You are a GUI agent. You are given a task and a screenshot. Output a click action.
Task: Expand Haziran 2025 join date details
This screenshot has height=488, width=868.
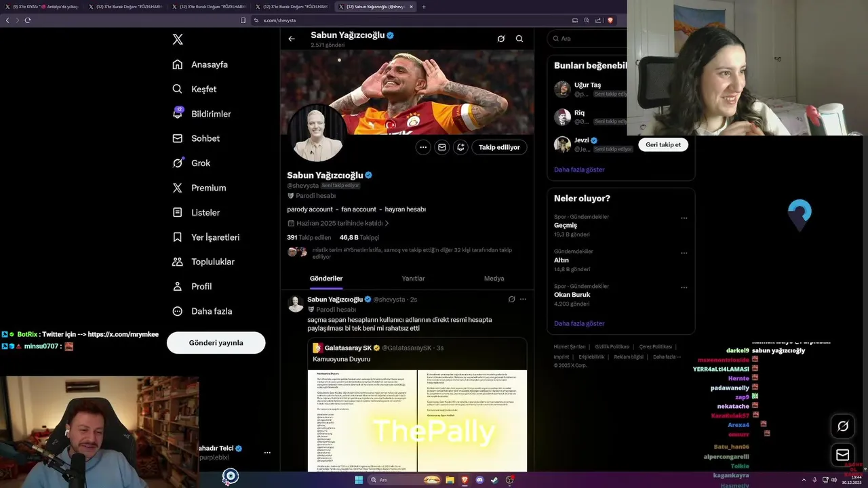click(338, 223)
